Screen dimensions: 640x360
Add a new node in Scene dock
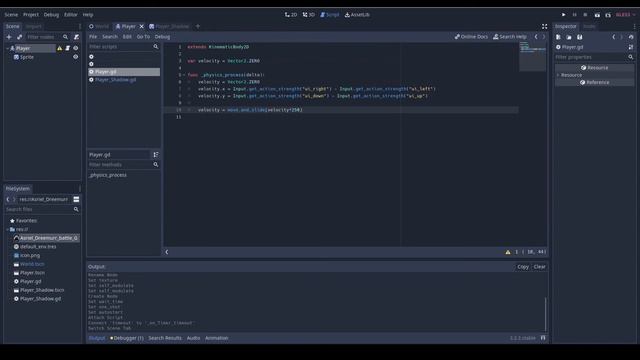coord(9,37)
